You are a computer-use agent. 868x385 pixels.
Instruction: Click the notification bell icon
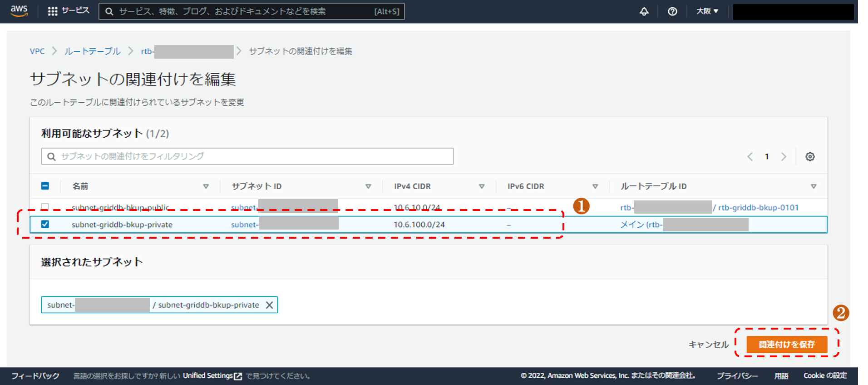644,11
